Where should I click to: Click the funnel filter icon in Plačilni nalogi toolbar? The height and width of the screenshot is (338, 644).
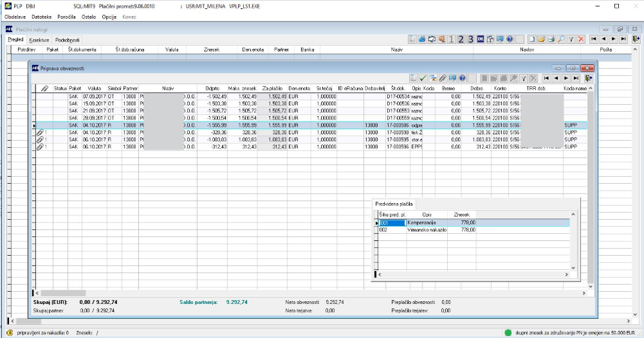tap(571, 39)
